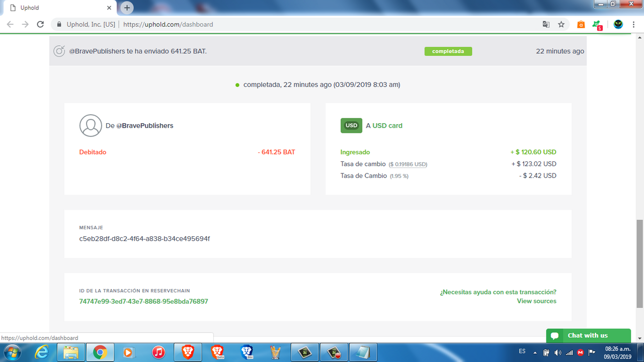Screen dimensions: 644x362
Task: Click the + $ 123.02 USD conversion value
Action: coord(534,164)
